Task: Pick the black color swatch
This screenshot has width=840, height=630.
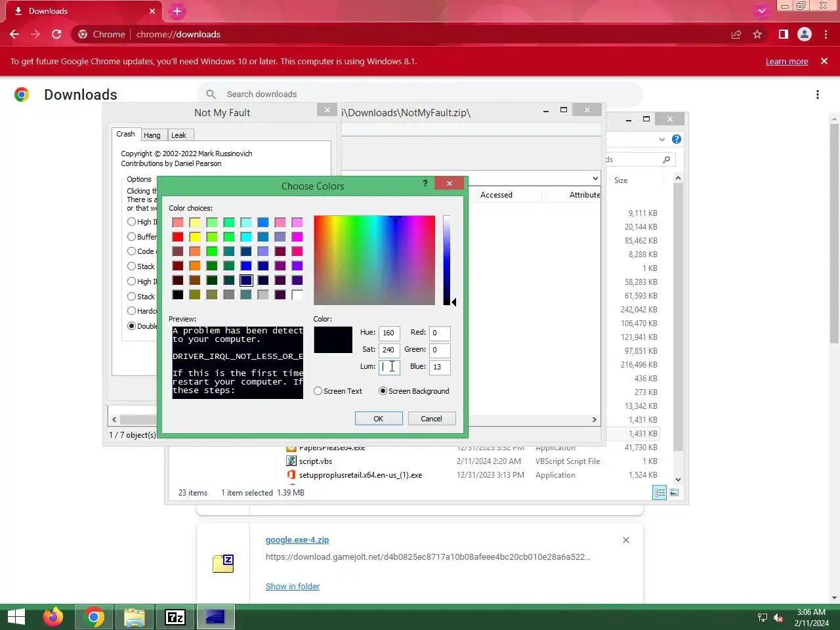Action: (178, 295)
